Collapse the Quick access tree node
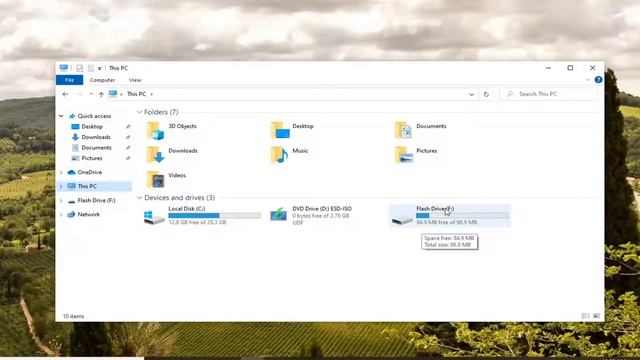This screenshot has width=640, height=360. click(x=61, y=116)
